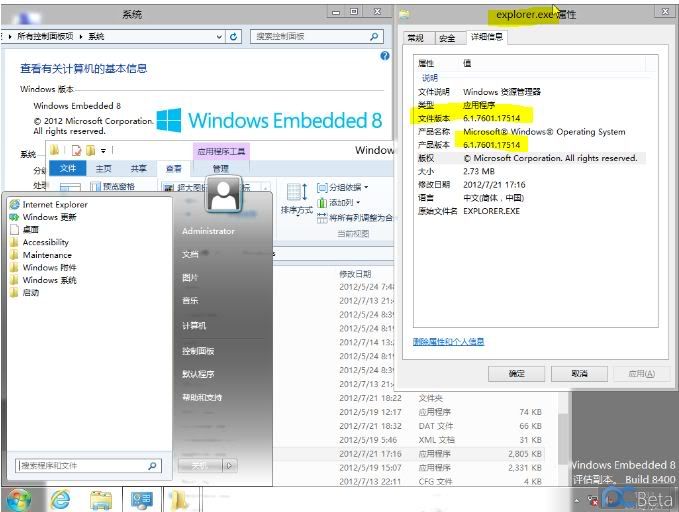Open 控制面板 in start menu

click(x=198, y=351)
